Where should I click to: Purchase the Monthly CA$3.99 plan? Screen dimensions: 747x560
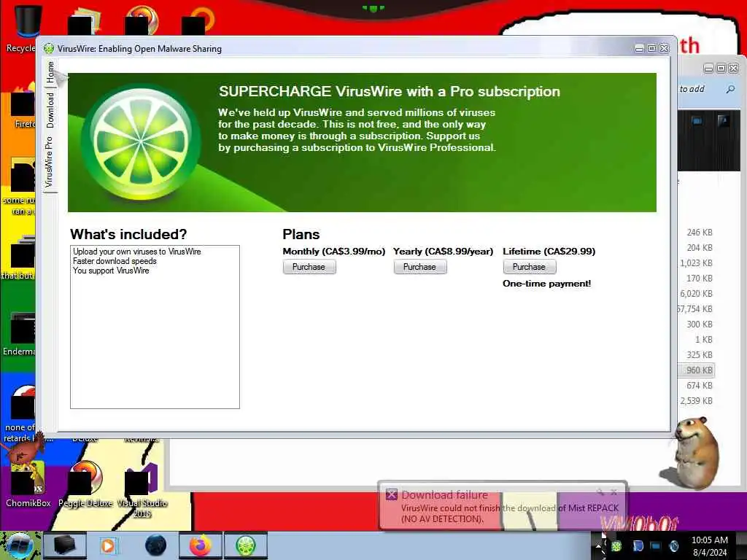pos(309,267)
